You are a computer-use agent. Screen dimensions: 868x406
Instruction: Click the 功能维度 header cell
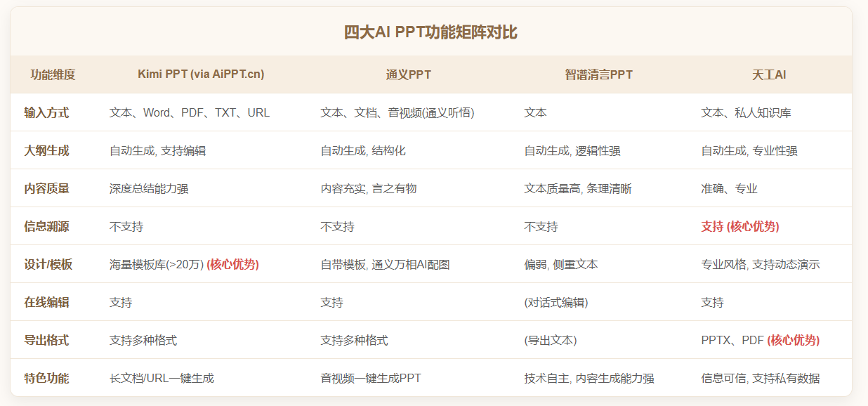[x=53, y=74]
